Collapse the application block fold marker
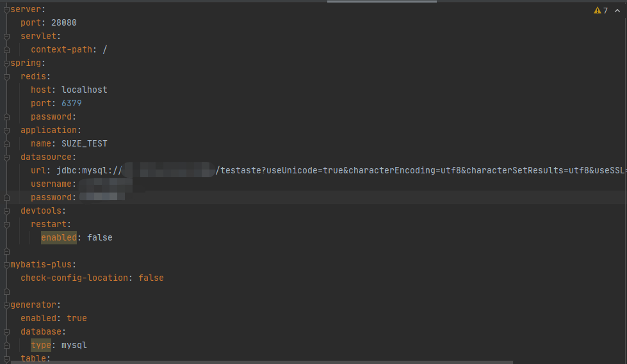 pos(6,130)
